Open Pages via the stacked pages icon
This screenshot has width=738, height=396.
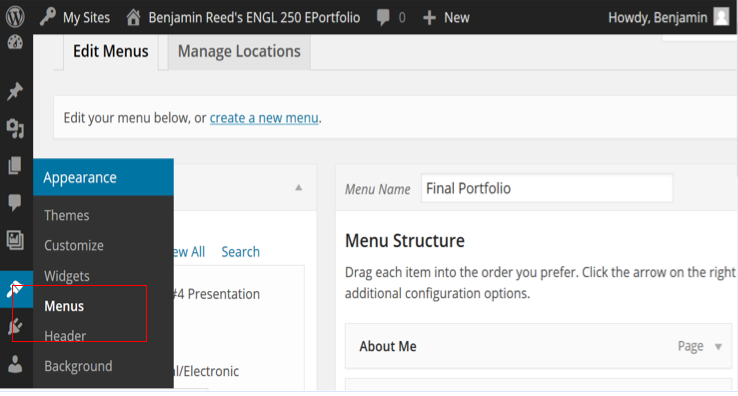click(x=15, y=165)
